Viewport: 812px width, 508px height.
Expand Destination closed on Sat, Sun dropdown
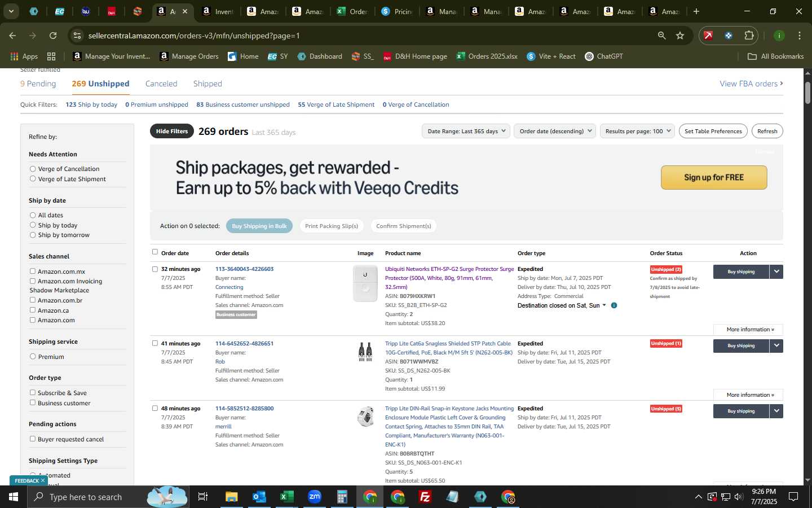tap(604, 305)
